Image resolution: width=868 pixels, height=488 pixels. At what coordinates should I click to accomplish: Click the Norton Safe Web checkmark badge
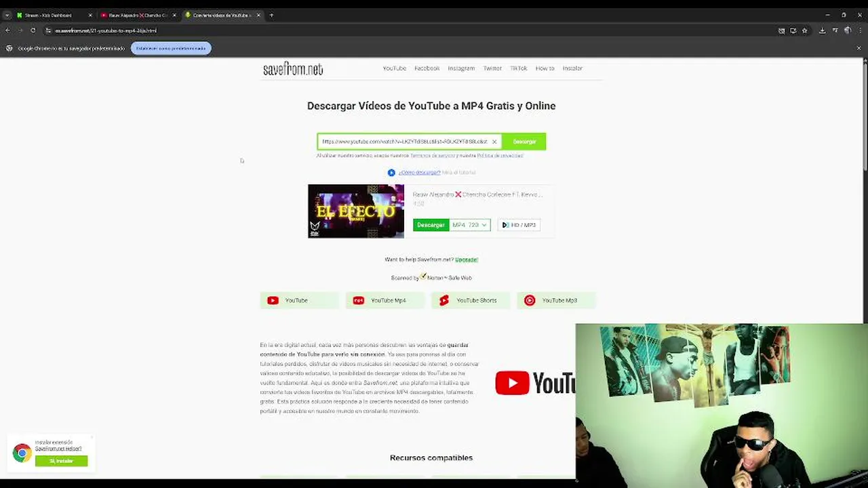(424, 277)
